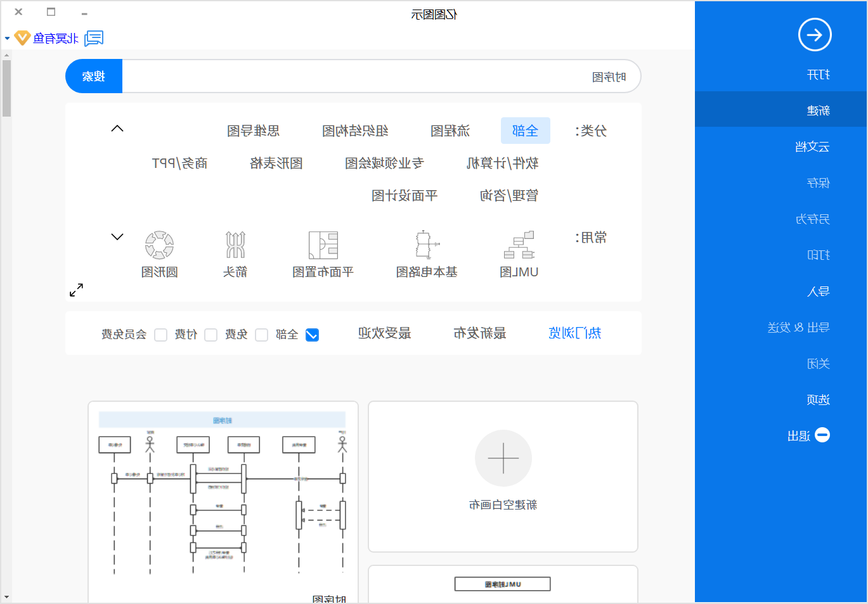Click the scrollbar down arrow
The height and width of the screenshot is (604, 868).
6,597
